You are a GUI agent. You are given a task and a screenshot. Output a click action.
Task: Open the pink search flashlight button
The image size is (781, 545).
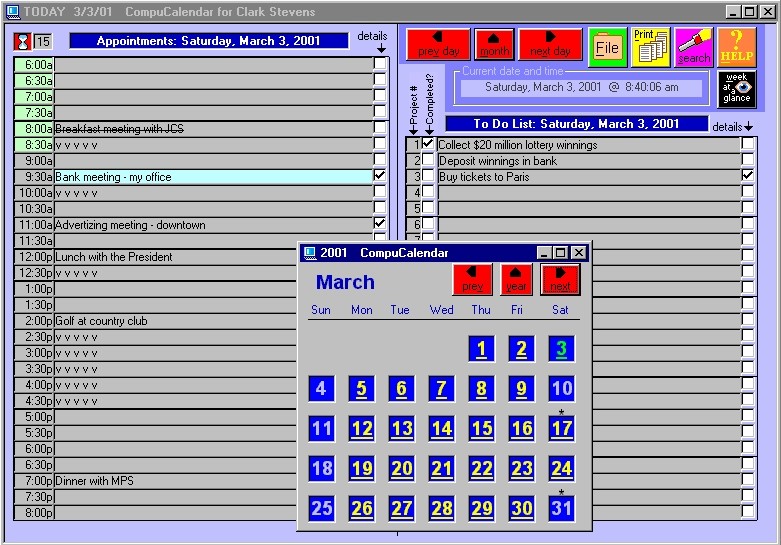tap(694, 47)
